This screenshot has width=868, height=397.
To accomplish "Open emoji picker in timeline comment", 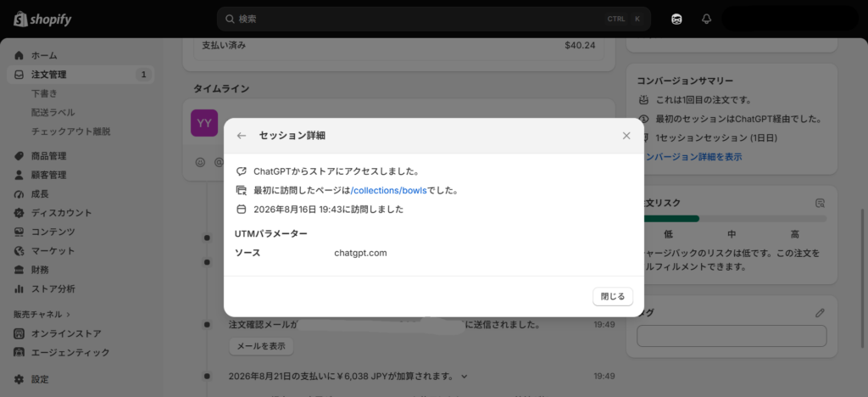I will (200, 162).
